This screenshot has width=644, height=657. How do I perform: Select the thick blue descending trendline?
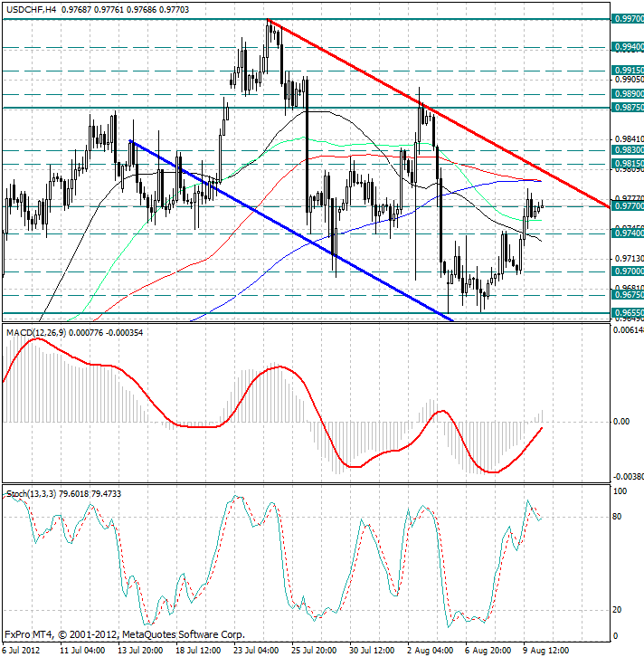pyautogui.click(x=291, y=231)
